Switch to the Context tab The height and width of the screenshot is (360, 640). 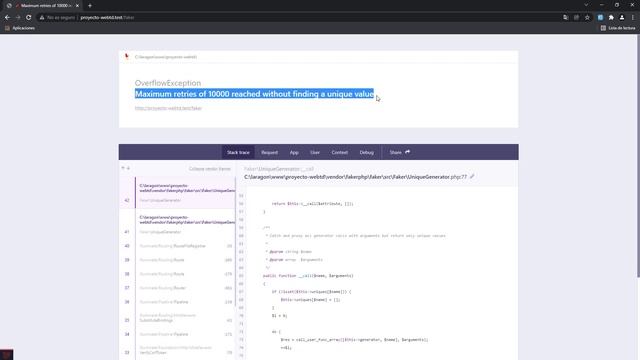click(340, 152)
